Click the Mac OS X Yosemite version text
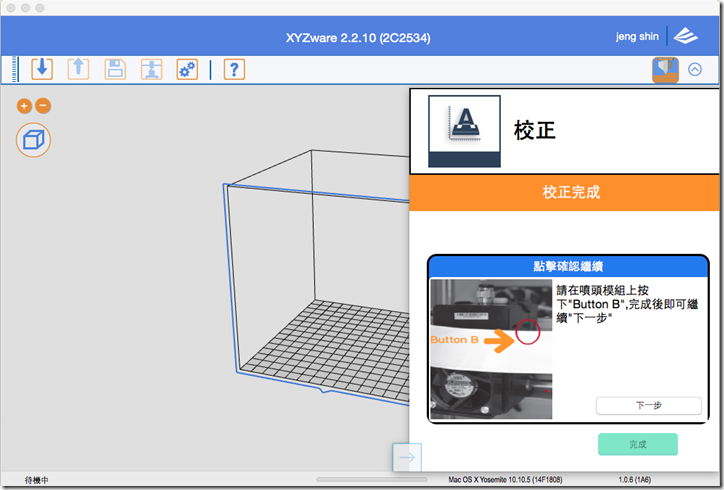724x490 pixels. click(x=505, y=480)
